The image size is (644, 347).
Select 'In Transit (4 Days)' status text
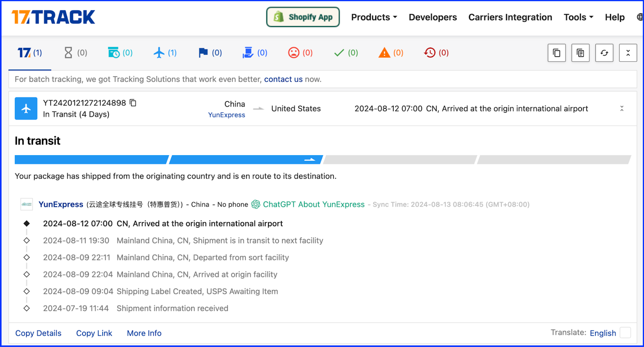[x=76, y=114]
